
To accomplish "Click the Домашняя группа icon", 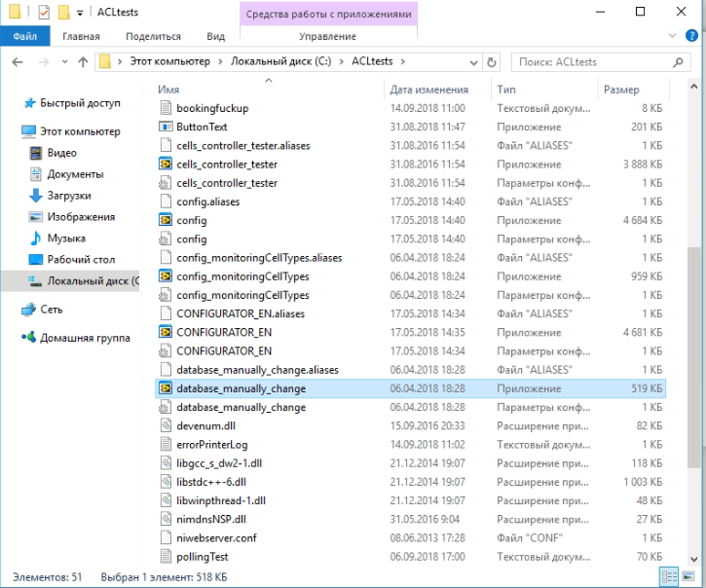I will pos(28,338).
